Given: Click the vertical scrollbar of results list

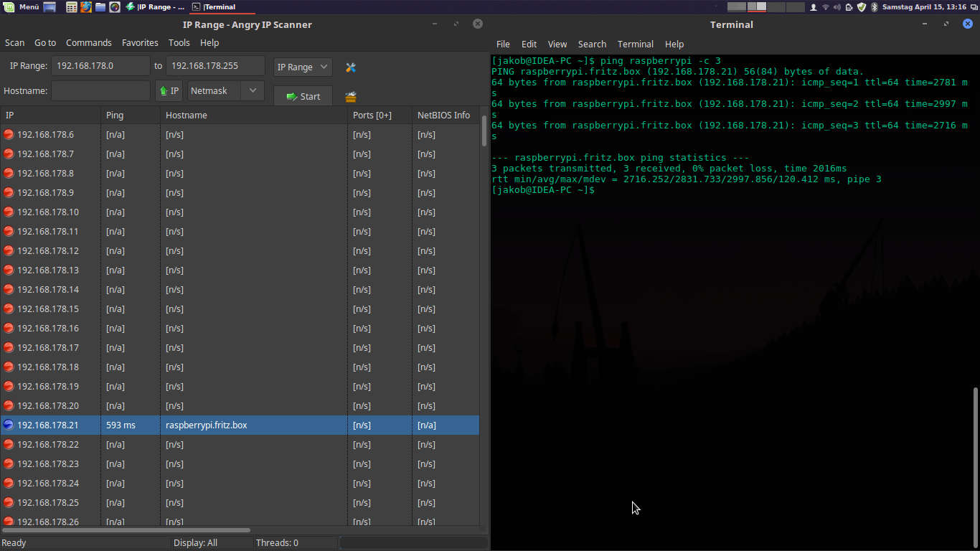Looking at the screenshot, I should (484, 129).
